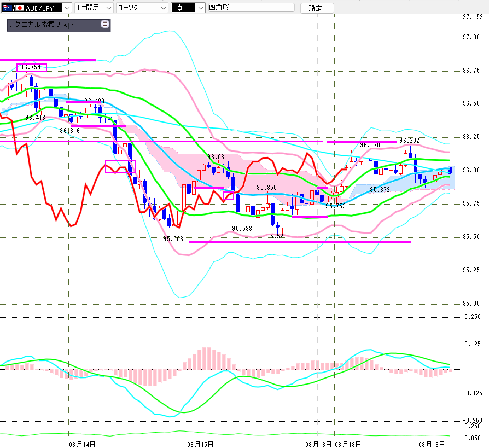Click the -0.125 MACD axis label
This screenshot has height=448, width=489.
pyautogui.click(x=472, y=393)
